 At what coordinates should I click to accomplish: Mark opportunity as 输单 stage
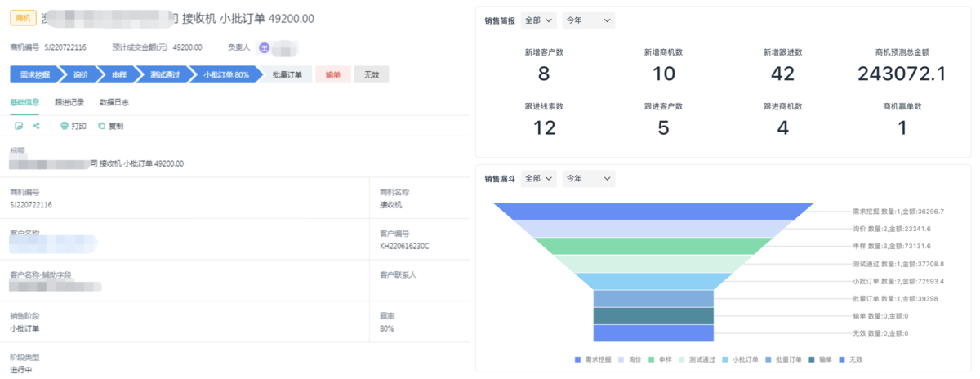click(332, 75)
